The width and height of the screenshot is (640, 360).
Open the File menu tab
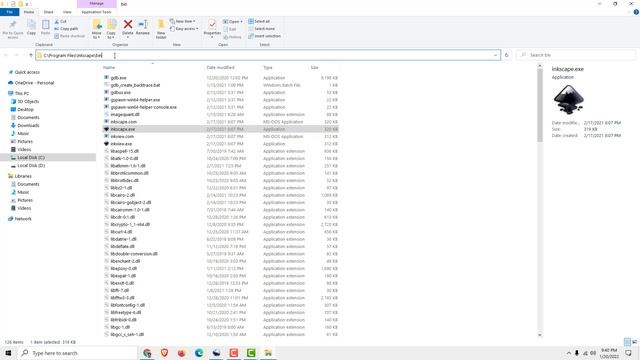(9, 12)
